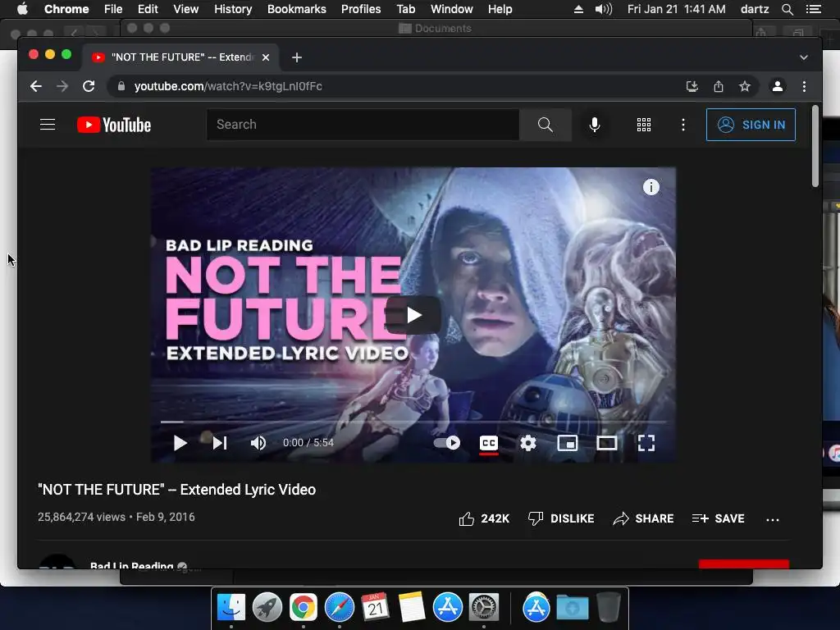
Task: Go back in Chrome
Action: point(36,86)
